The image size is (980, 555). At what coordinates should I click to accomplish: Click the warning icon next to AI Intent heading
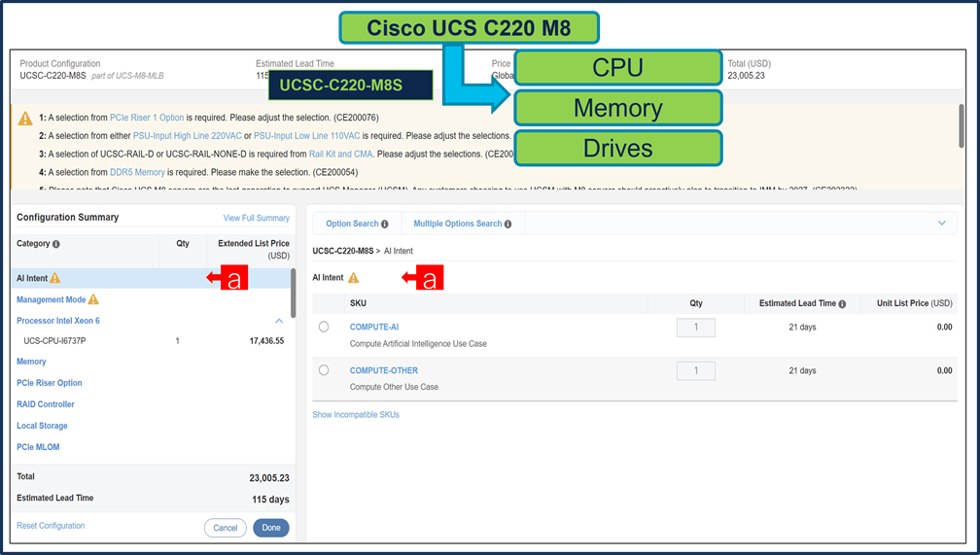353,278
